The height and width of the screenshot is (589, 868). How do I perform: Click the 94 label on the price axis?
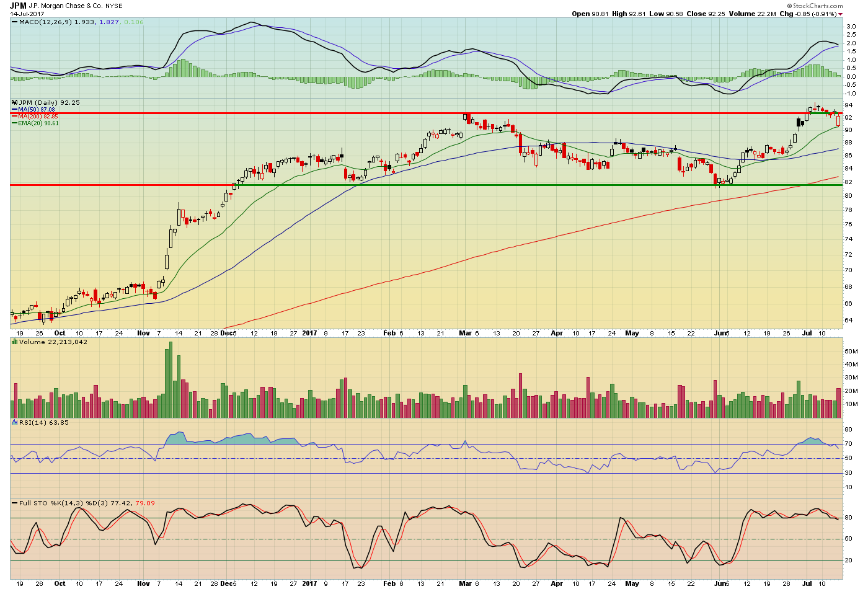[848, 105]
